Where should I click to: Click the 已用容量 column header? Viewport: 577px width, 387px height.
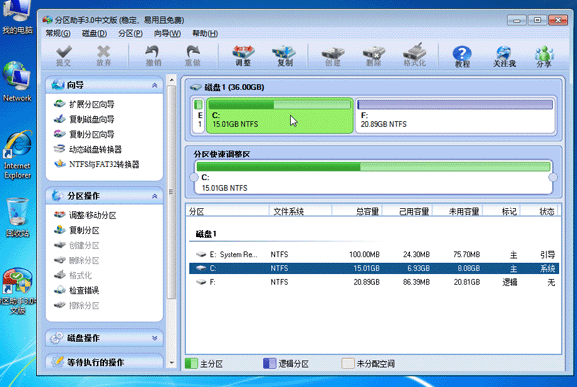[407, 211]
